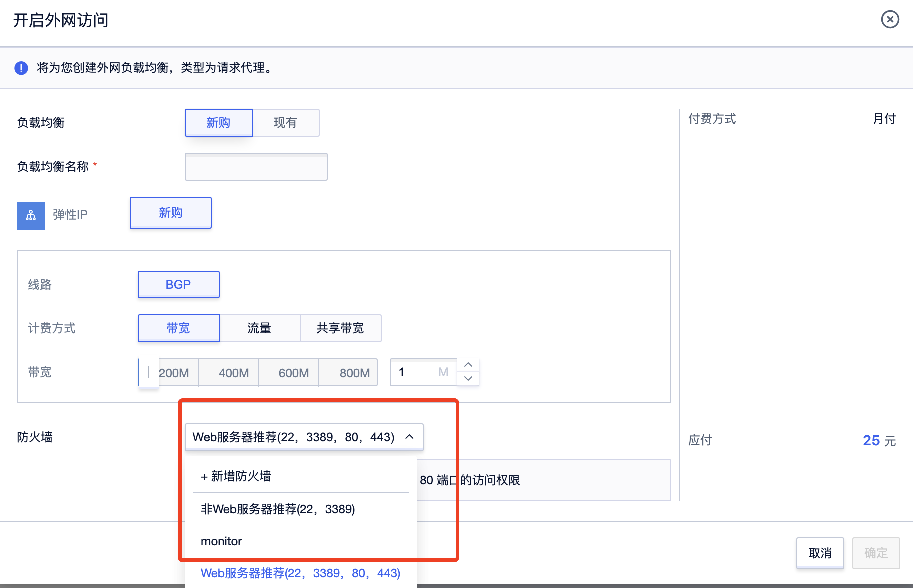Click the 取消 button
This screenshot has width=913, height=588.
click(x=820, y=553)
